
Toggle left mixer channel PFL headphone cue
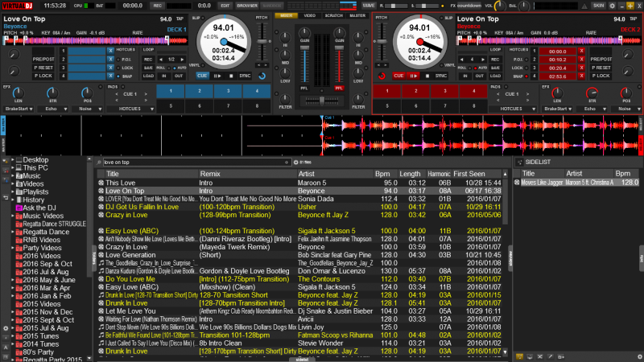(x=304, y=88)
